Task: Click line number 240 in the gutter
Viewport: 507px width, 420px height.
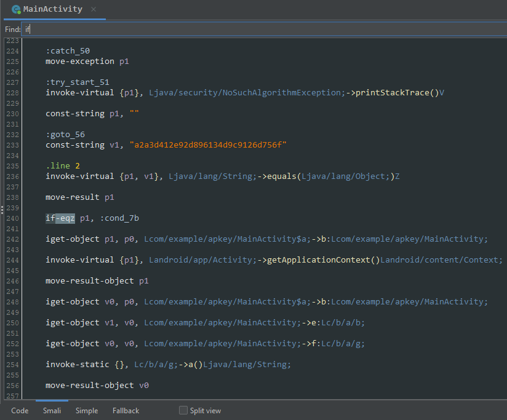Action: click(12, 218)
